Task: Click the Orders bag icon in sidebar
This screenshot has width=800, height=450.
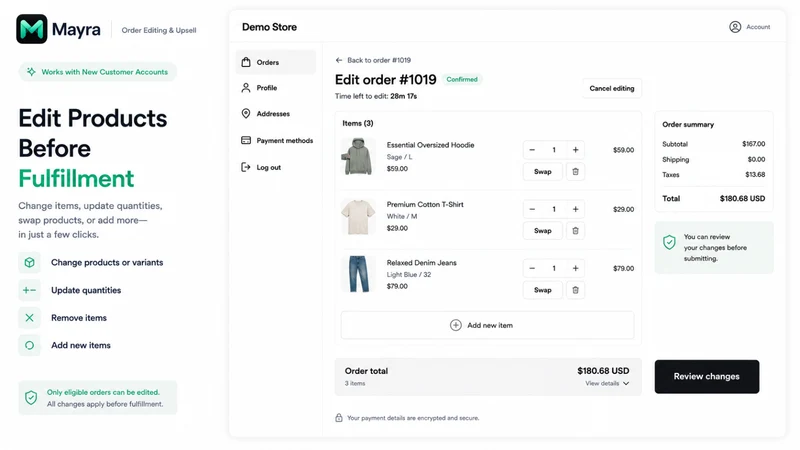Action: [x=246, y=62]
